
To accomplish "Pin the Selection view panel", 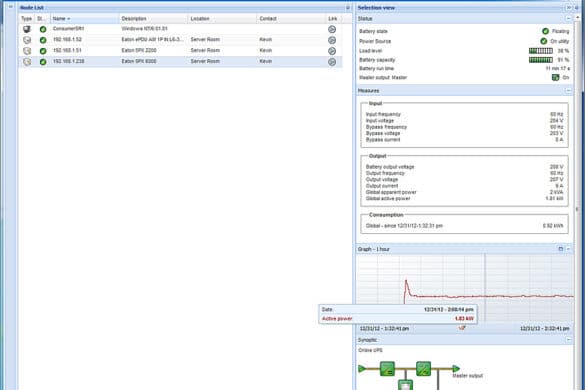I will click(x=576, y=7).
